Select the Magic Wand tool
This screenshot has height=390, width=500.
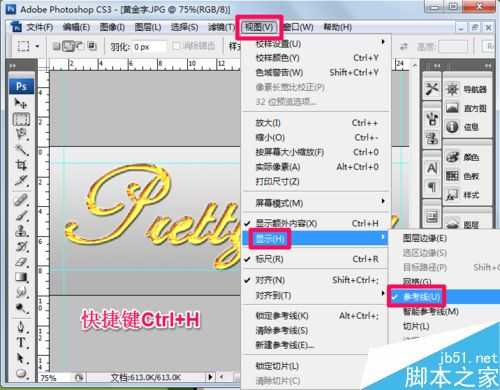(21, 149)
